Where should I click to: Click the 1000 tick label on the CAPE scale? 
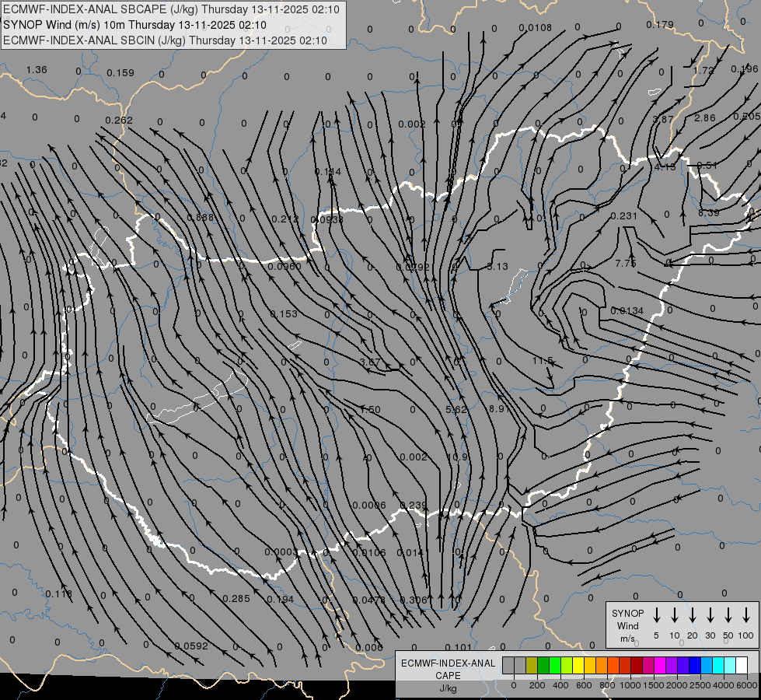630,685
